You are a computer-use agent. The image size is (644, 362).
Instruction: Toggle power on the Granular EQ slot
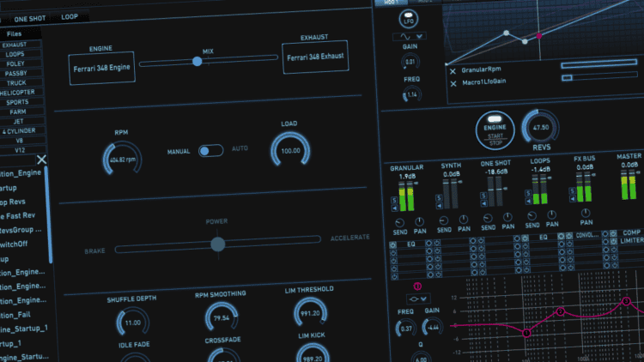tap(393, 245)
